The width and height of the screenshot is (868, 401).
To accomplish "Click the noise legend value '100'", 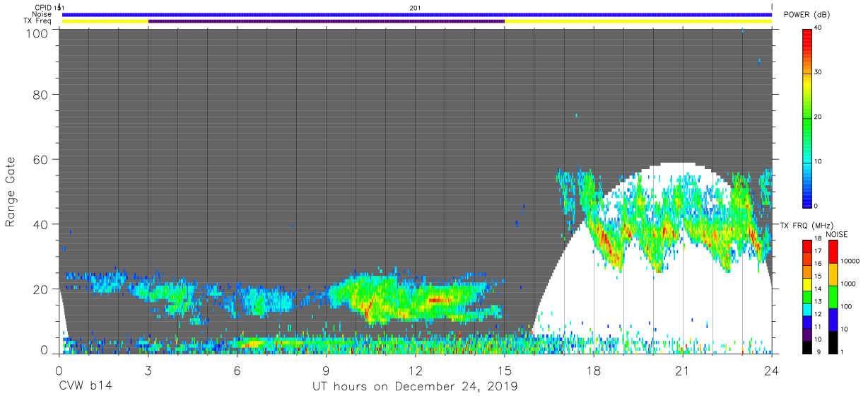I will [846, 307].
